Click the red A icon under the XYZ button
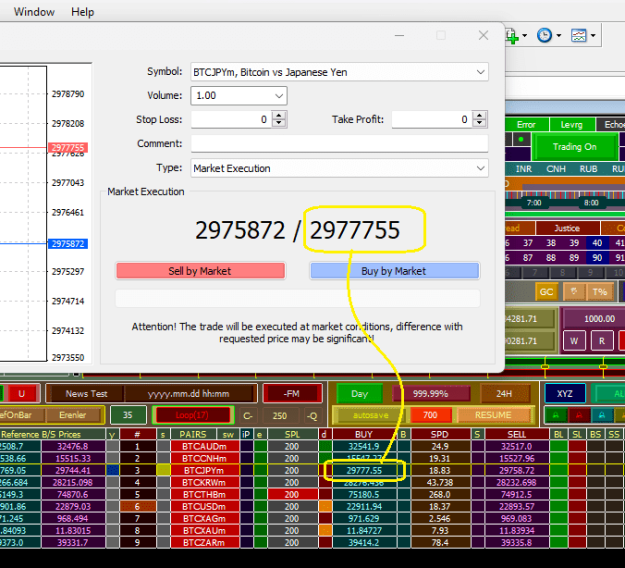 coord(578,415)
